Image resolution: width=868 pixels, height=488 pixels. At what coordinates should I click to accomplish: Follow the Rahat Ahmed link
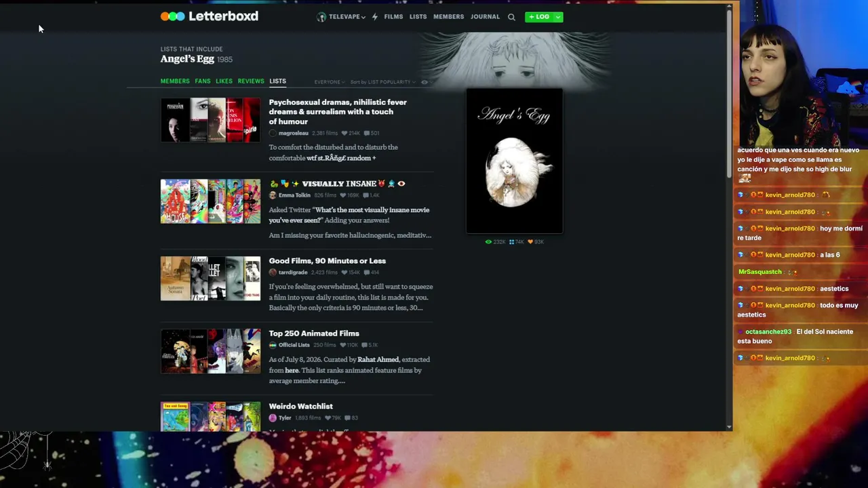coord(378,360)
